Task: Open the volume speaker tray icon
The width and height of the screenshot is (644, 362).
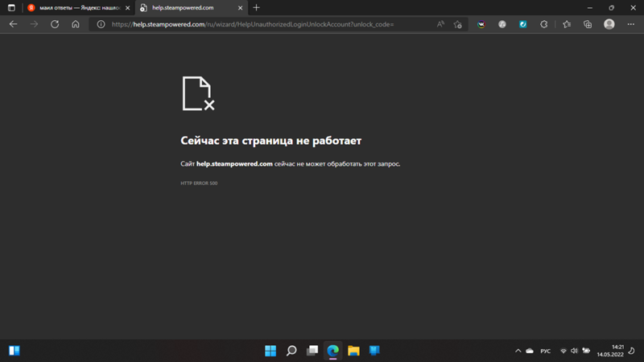Action: click(574, 351)
